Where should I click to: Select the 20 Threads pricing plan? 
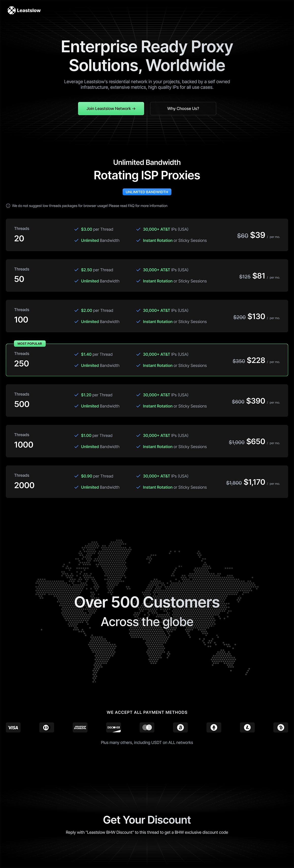tap(147, 235)
